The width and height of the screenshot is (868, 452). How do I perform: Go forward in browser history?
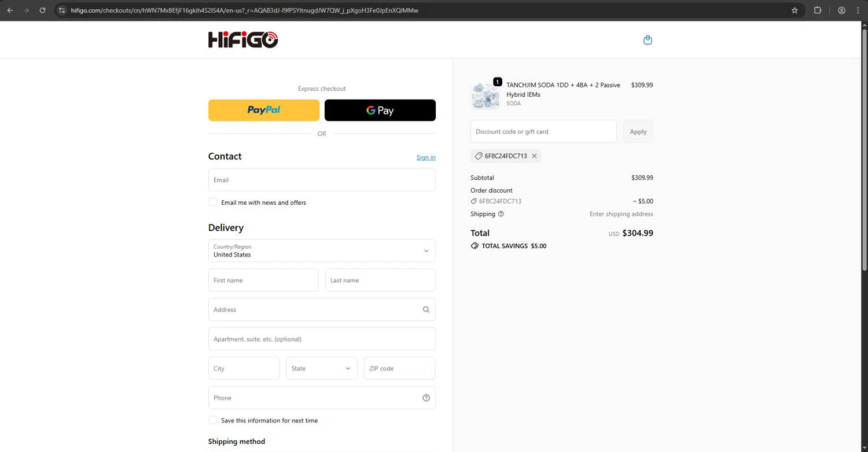point(26,10)
